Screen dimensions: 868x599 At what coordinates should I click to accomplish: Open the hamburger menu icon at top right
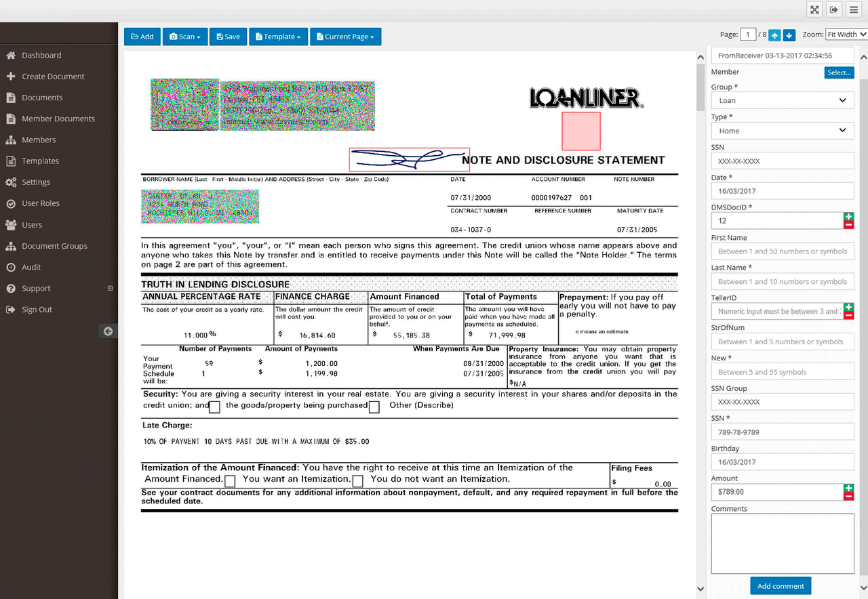pos(853,9)
